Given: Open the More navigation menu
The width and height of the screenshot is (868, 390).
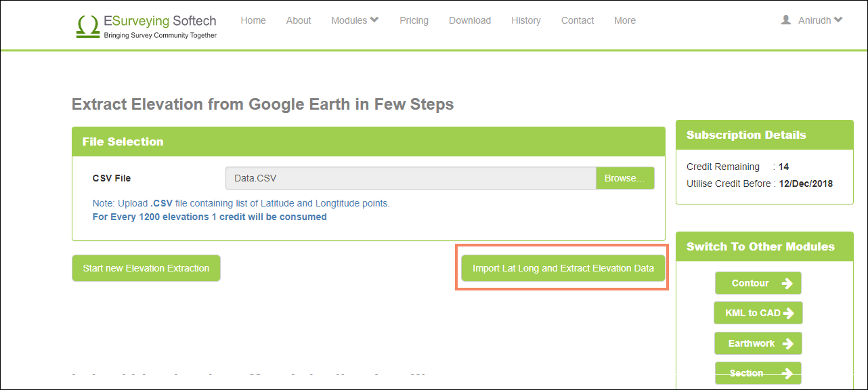Looking at the screenshot, I should tap(625, 20).
